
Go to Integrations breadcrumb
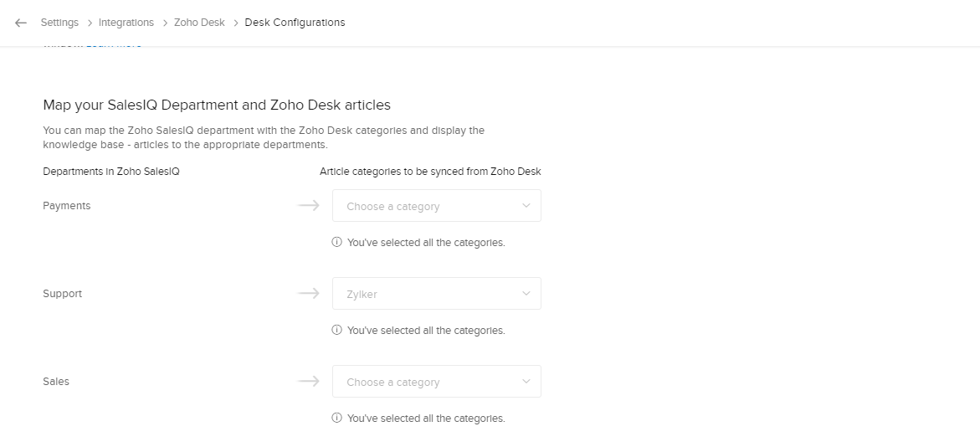coord(126,23)
